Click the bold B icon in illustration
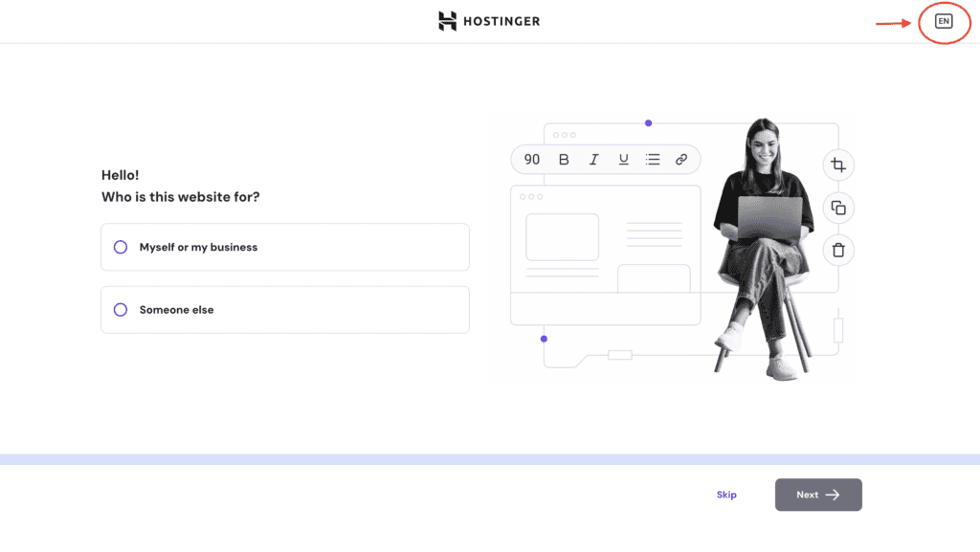 tap(564, 159)
